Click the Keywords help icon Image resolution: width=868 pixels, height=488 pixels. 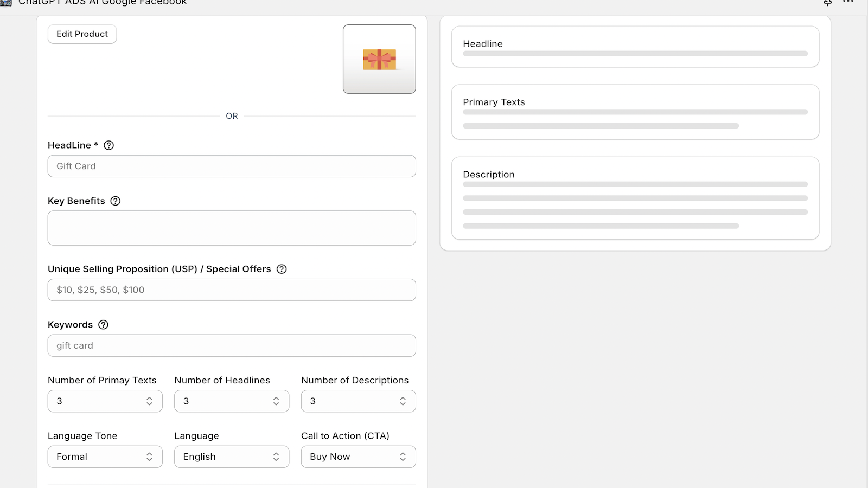tap(103, 325)
